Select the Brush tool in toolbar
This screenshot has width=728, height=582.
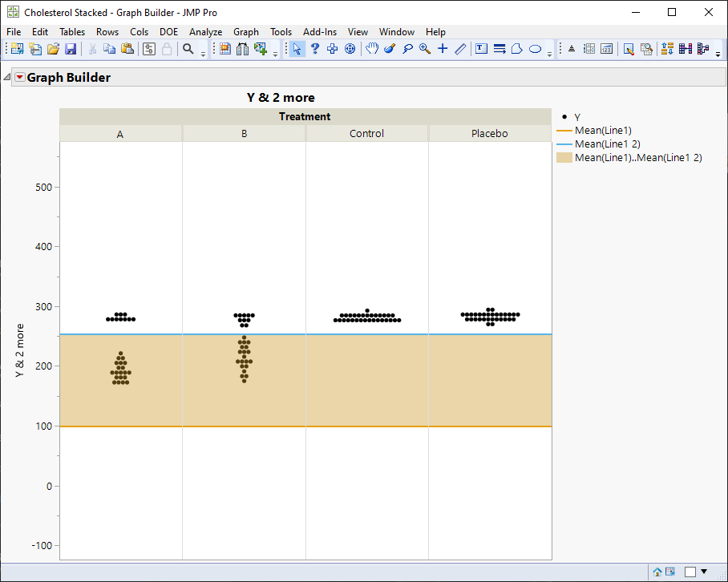[390, 49]
